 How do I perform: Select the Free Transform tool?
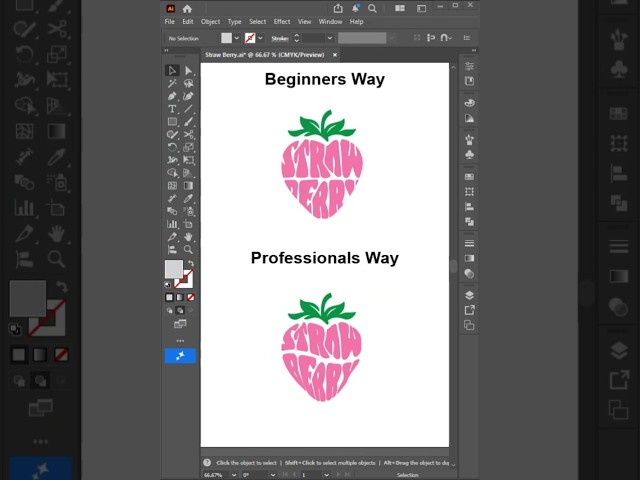coord(188,160)
